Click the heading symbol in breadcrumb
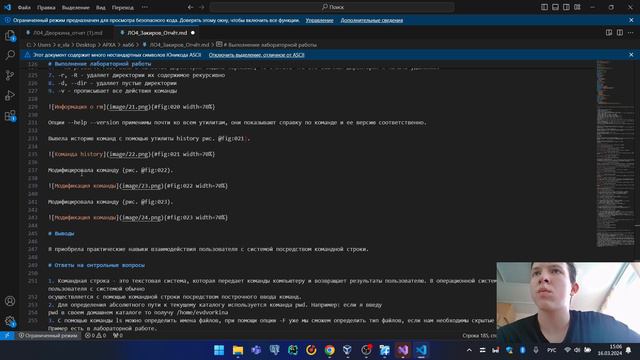Screen dimensions: 640x360 [x=267, y=45]
